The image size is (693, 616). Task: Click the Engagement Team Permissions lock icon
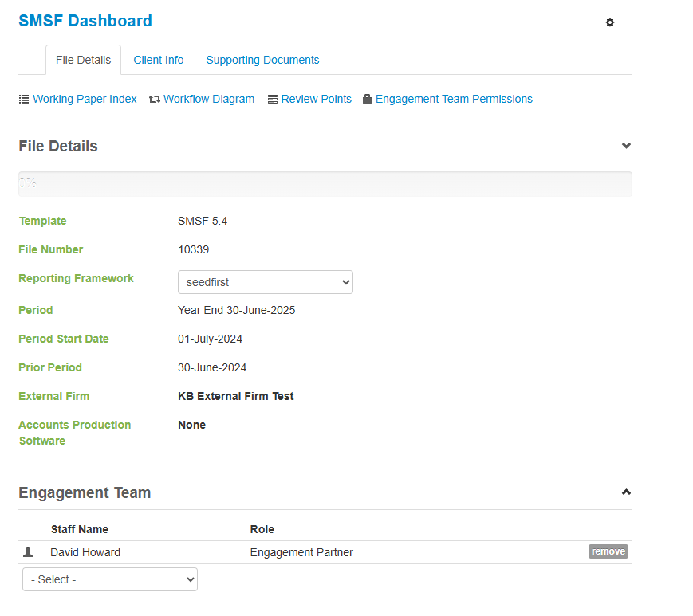pyautogui.click(x=367, y=99)
